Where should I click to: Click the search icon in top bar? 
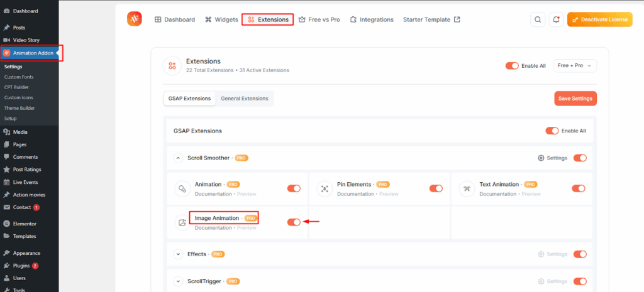pos(538,19)
